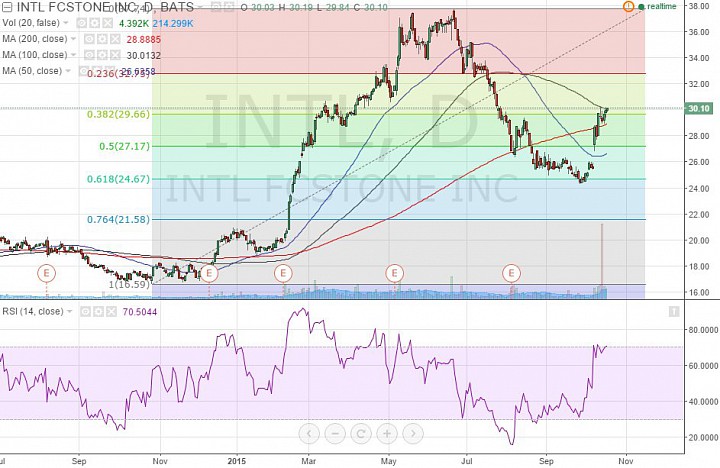This screenshot has width=720, height=468.
Task: Open MA 200 settings gear
Action: tap(102, 39)
